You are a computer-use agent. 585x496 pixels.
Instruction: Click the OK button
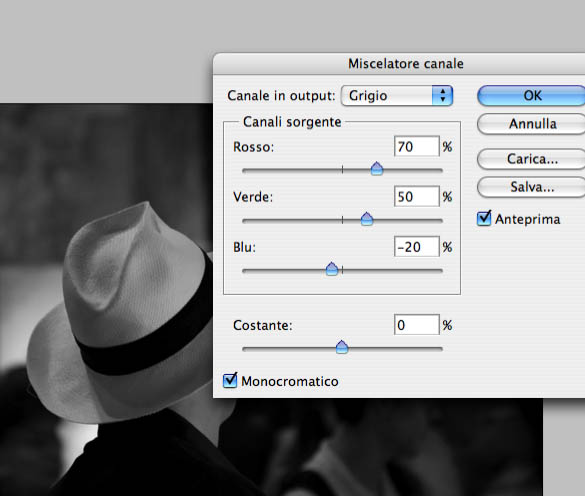tap(531, 96)
